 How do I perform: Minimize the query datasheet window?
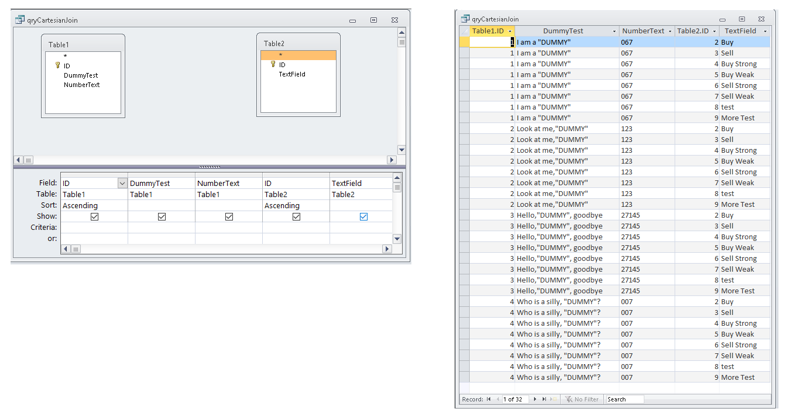[722, 20]
